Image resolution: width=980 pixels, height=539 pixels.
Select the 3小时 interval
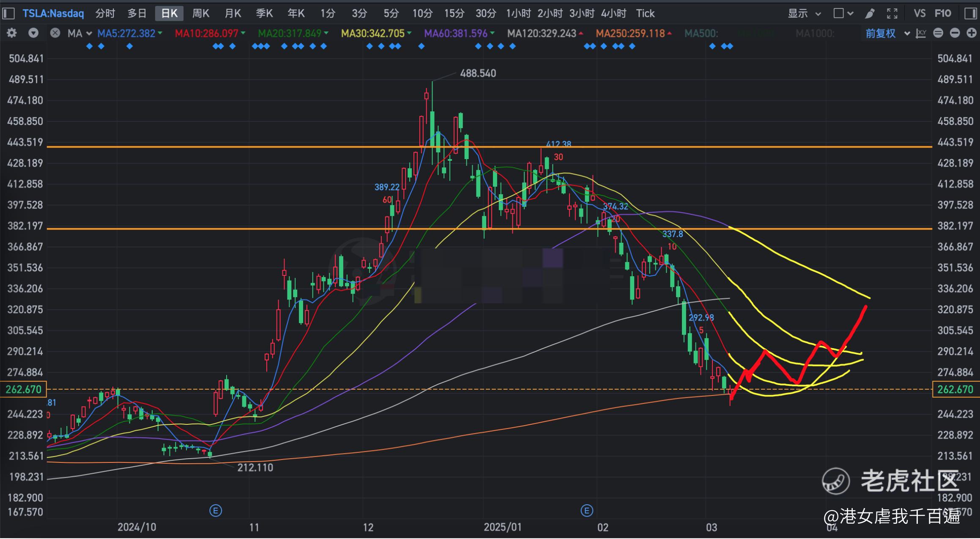[x=582, y=14]
